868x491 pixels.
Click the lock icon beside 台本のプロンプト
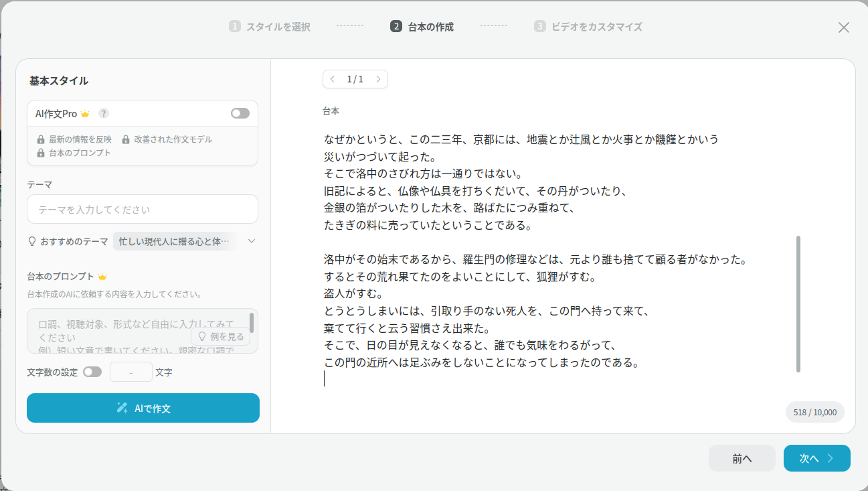tap(41, 153)
